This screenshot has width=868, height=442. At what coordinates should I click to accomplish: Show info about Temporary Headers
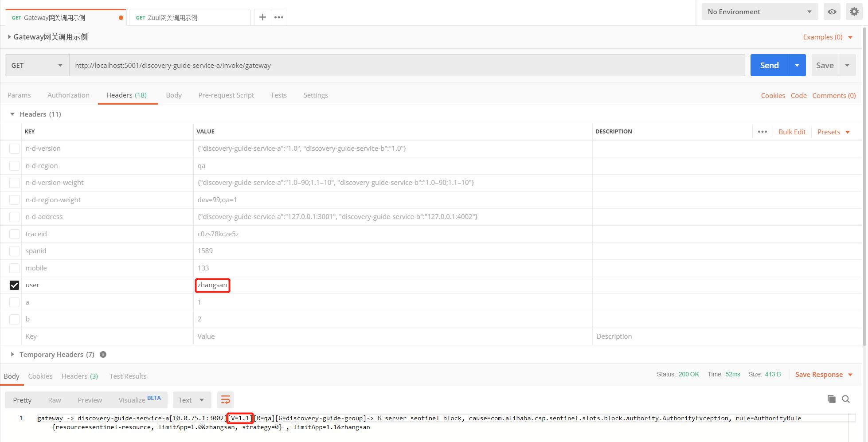point(103,355)
